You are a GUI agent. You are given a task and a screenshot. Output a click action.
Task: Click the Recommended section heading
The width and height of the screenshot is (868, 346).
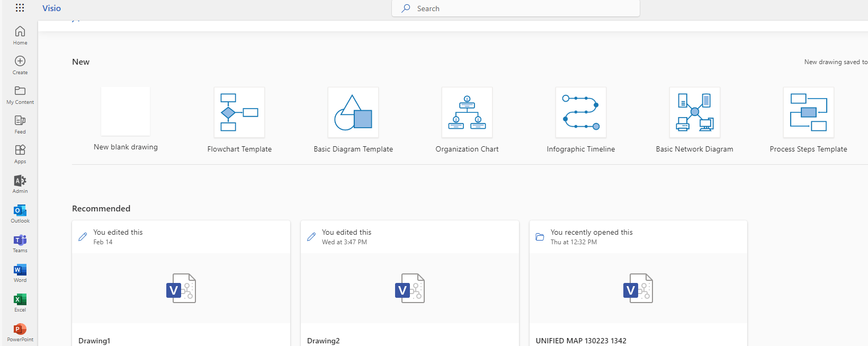(x=101, y=209)
